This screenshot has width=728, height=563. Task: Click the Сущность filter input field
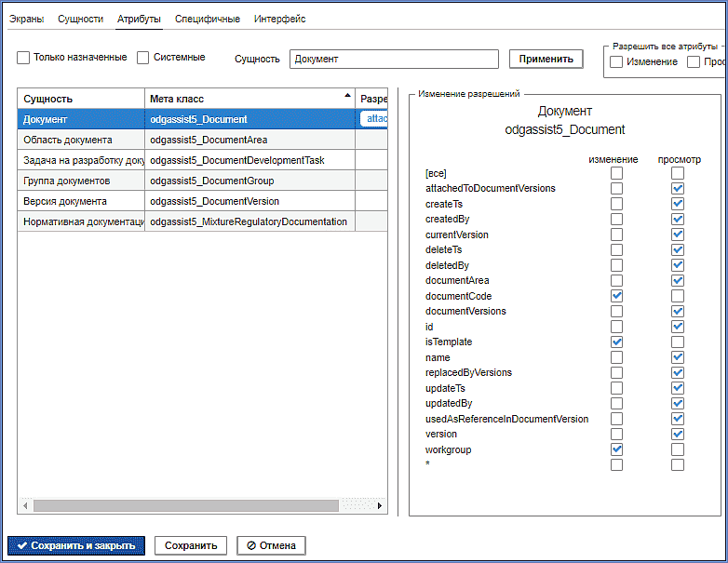pos(394,59)
